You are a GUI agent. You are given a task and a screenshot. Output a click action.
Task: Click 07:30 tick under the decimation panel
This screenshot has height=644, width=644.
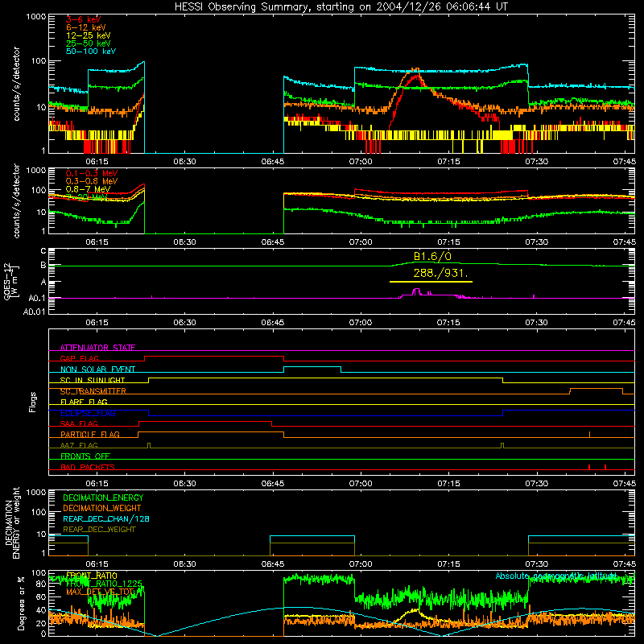pos(536,564)
